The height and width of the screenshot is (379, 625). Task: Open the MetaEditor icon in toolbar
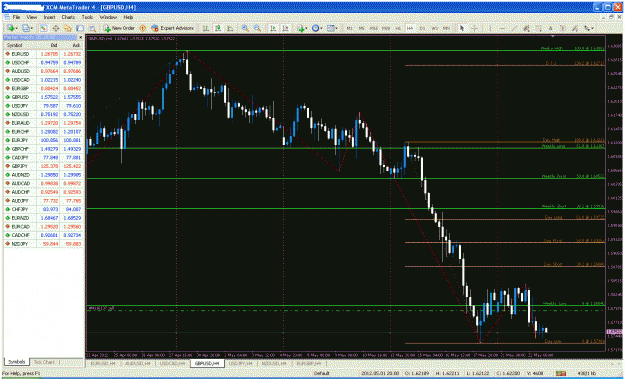(x=142, y=28)
